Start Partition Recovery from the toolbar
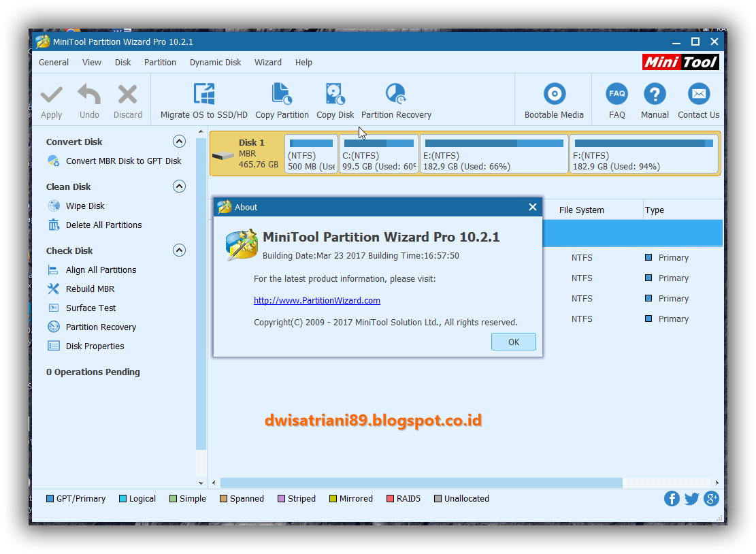Viewport: 756px width, 554px height. (x=396, y=101)
